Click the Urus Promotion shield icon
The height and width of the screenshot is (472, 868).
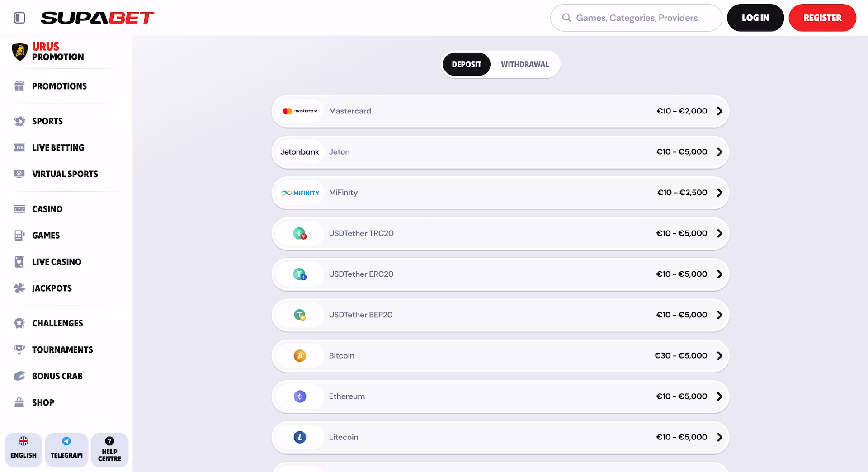tap(19, 52)
